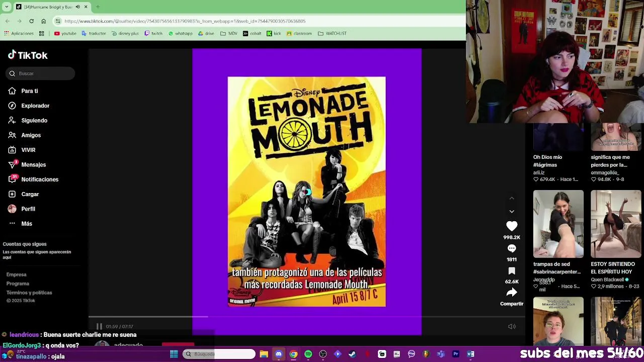The image size is (644, 362).
Task: Expand the WATCHLIST bookmark folder
Action: (x=332, y=34)
